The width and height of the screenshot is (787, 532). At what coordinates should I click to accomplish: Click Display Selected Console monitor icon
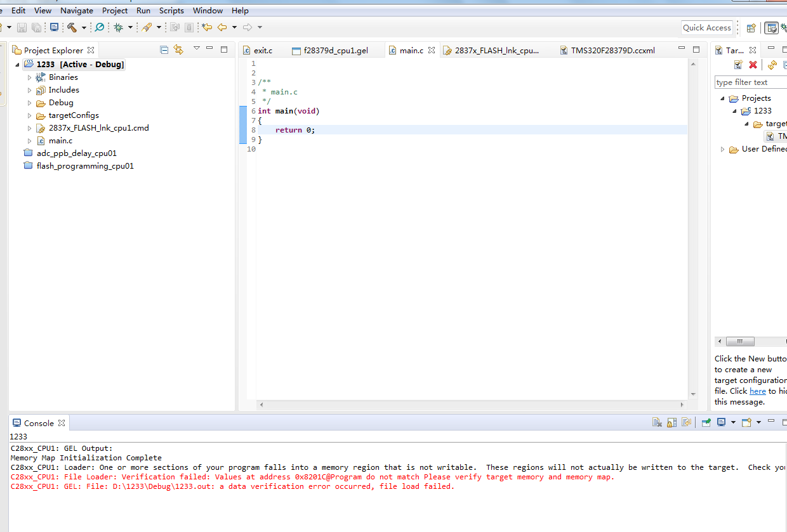721,422
